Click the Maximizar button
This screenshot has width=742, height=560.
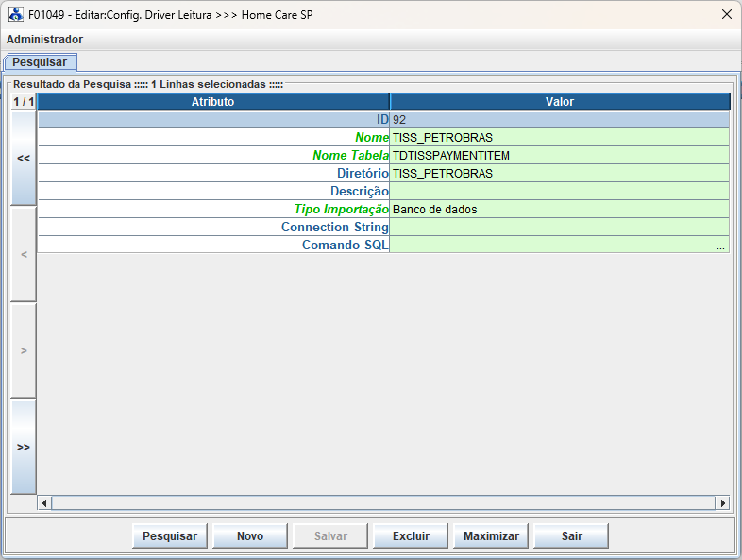(x=491, y=535)
